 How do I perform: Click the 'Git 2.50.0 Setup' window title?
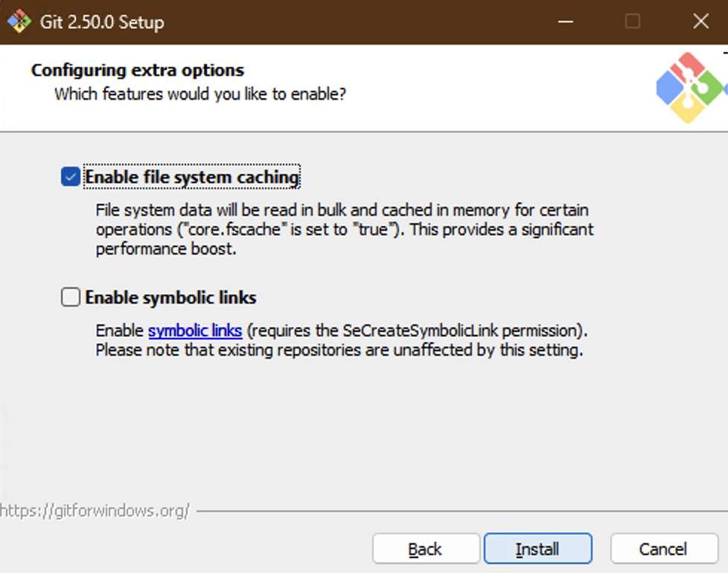point(102,22)
